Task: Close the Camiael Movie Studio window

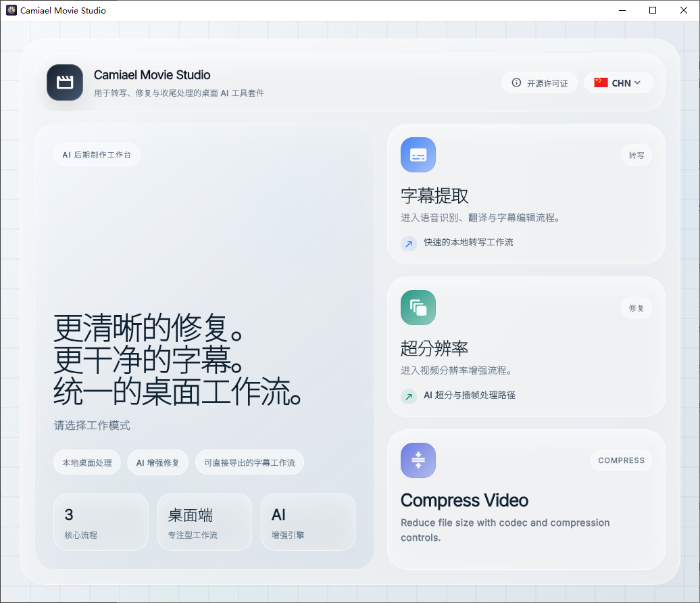Action: 684,10
